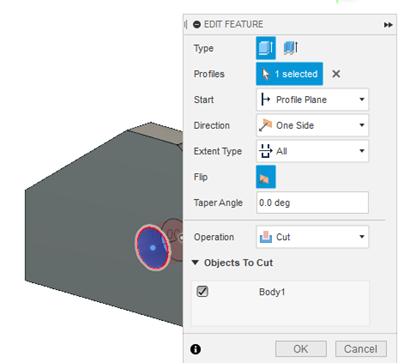Select the Thin Extrude type icon
This screenshot has width=398, height=363.
pyautogui.click(x=291, y=48)
